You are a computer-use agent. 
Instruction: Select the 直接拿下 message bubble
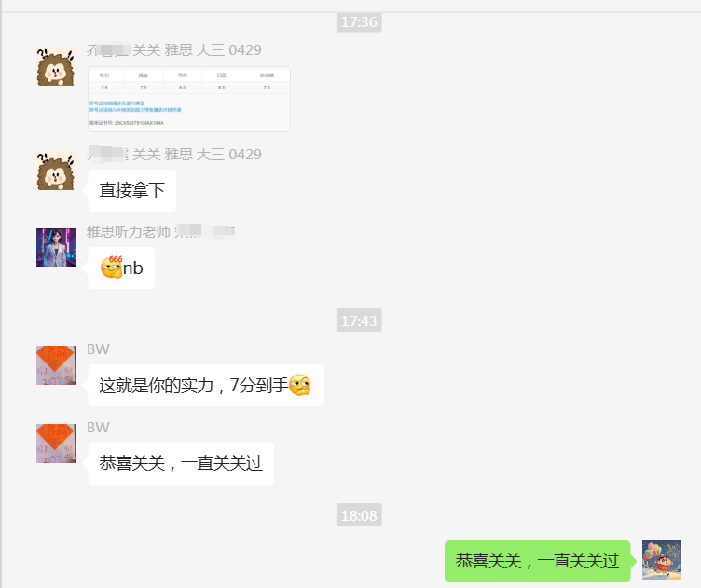pos(131,190)
